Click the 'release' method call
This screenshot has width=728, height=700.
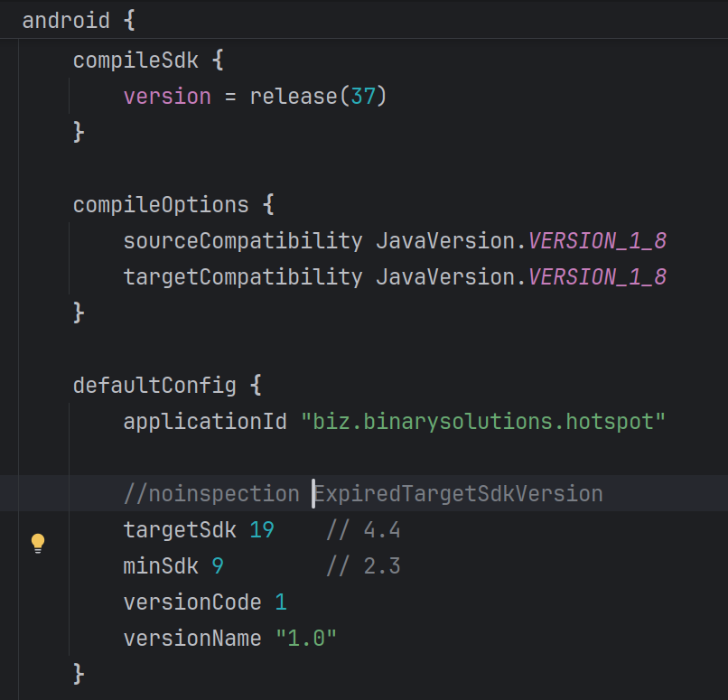click(294, 97)
